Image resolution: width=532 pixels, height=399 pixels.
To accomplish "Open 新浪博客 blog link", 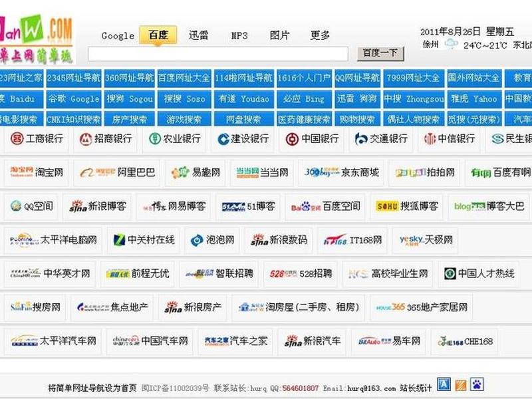I will point(98,206).
